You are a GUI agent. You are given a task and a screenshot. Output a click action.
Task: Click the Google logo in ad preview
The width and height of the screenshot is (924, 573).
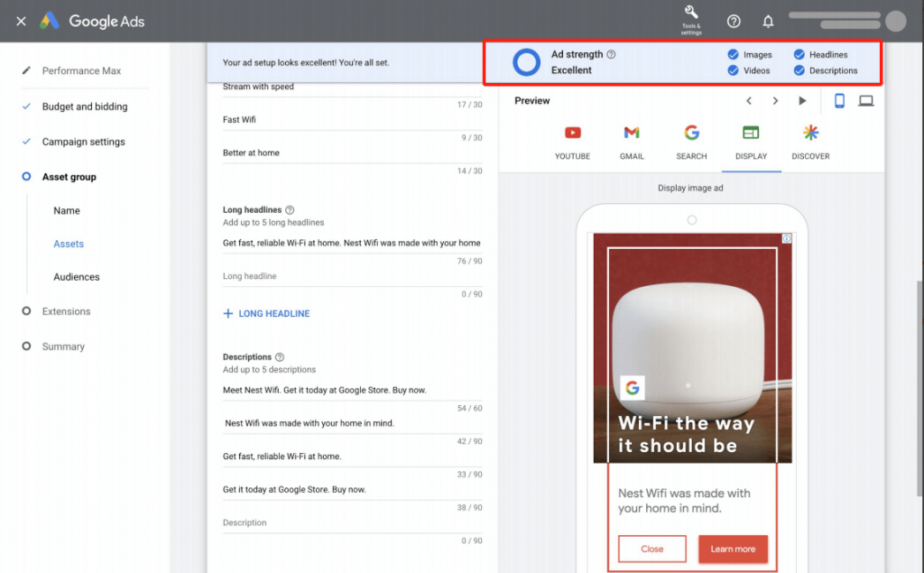[633, 388]
